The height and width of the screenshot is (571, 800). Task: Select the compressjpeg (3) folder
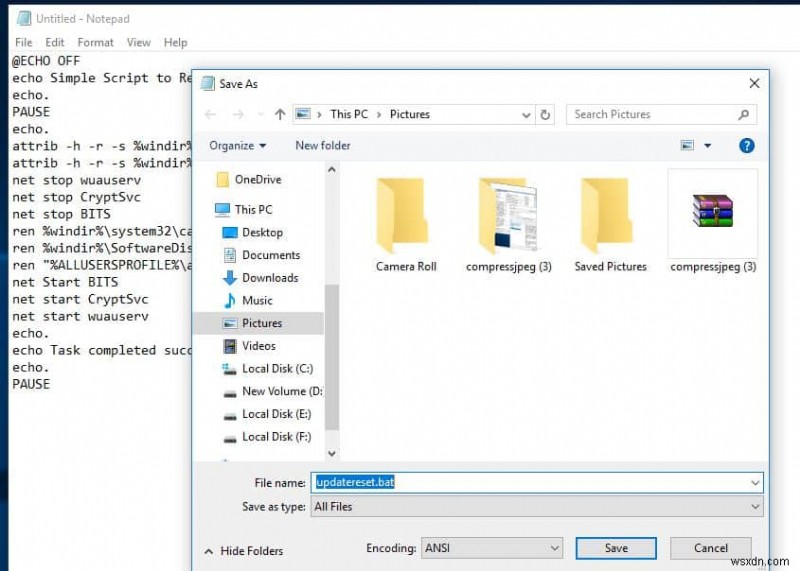(509, 224)
